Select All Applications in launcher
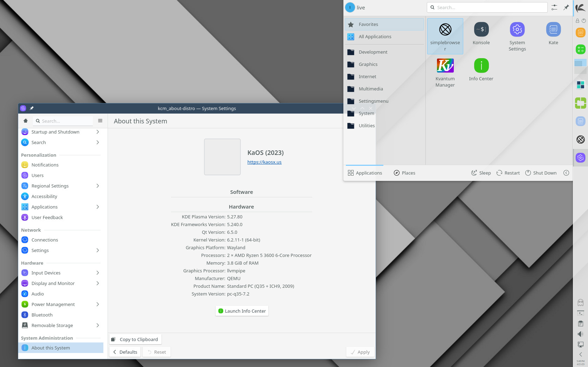 coord(384,37)
